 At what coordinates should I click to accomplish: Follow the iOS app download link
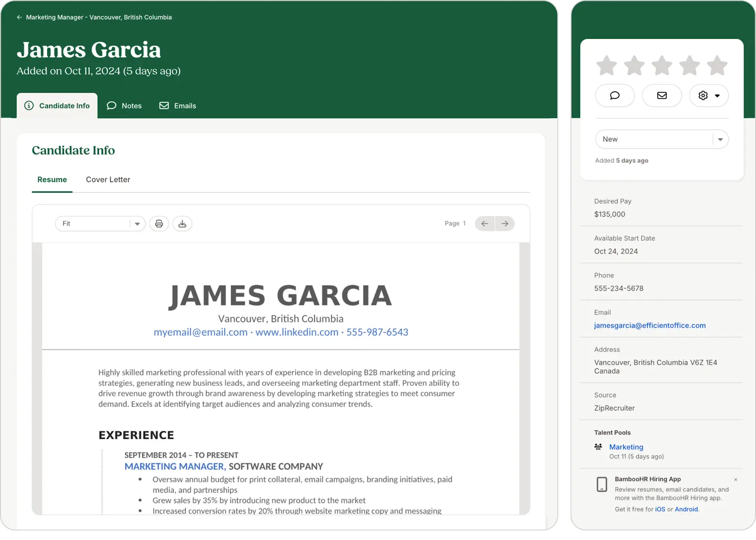[660, 509]
